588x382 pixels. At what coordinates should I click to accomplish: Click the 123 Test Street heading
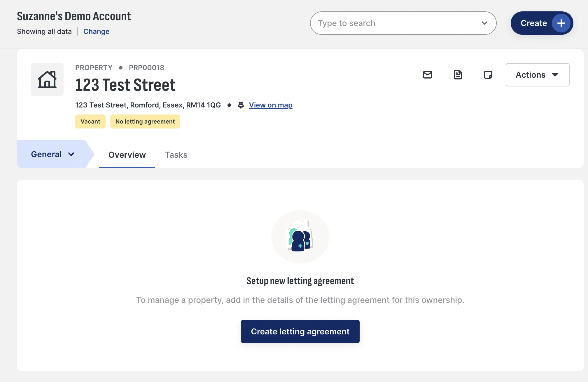coord(125,85)
